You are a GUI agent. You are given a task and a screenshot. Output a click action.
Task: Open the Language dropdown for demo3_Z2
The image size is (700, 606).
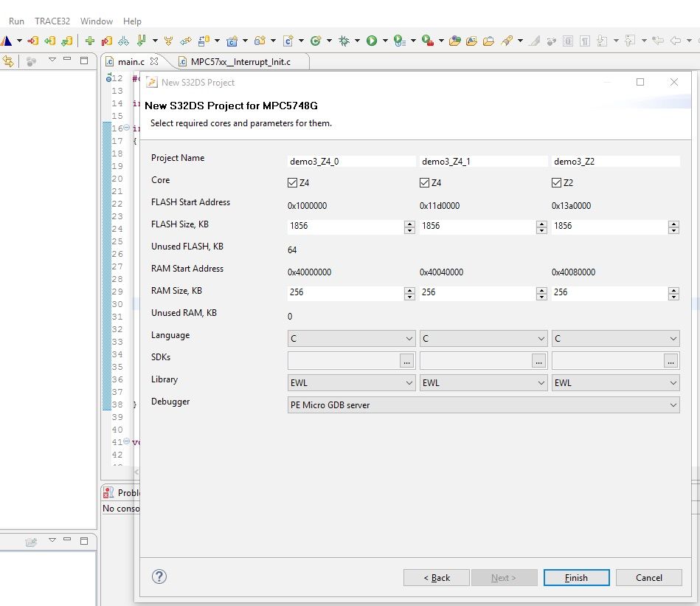[616, 339]
